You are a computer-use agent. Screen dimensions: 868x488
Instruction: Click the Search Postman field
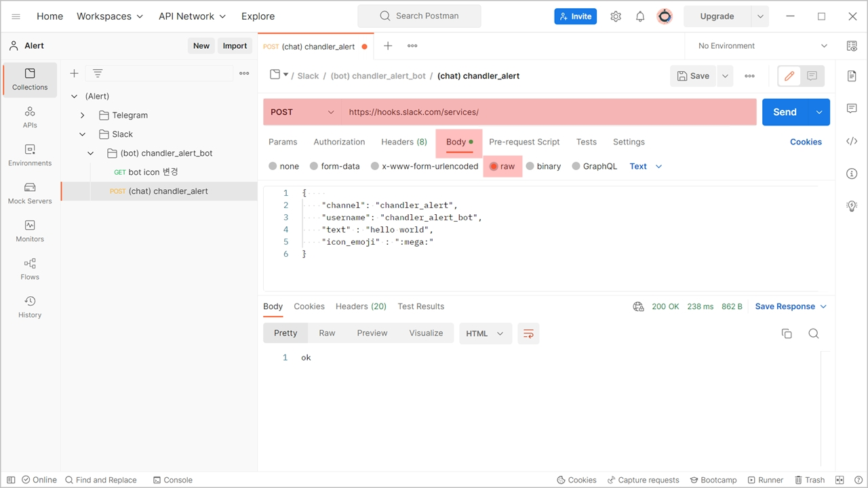pos(419,16)
